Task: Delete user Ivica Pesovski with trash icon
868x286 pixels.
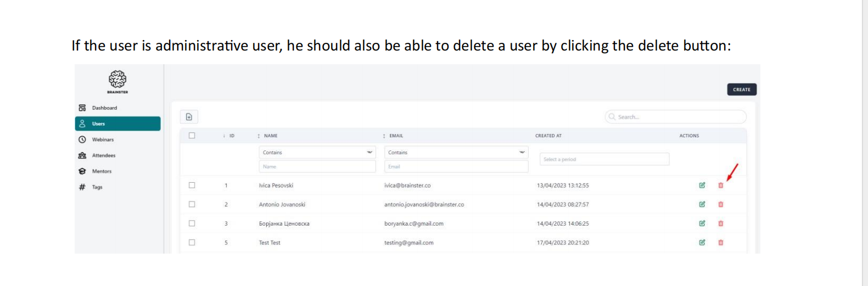Action: tap(720, 186)
